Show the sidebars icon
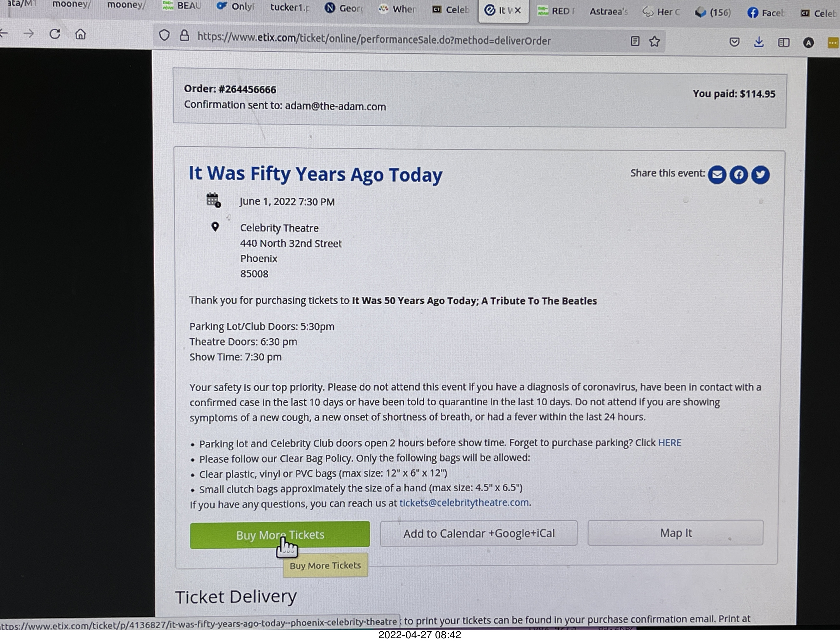This screenshot has height=641, width=840. click(784, 42)
